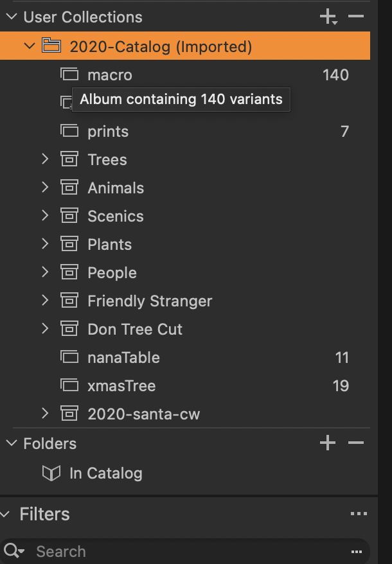Collapse the User Collections section
Image resolution: width=392 pixels, height=564 pixels.
click(12, 17)
